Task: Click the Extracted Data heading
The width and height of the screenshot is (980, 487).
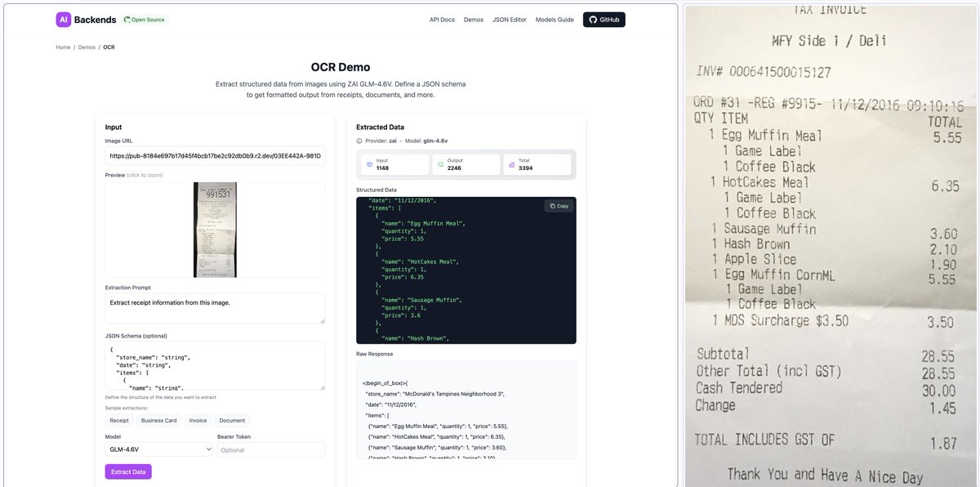Action: click(x=380, y=127)
